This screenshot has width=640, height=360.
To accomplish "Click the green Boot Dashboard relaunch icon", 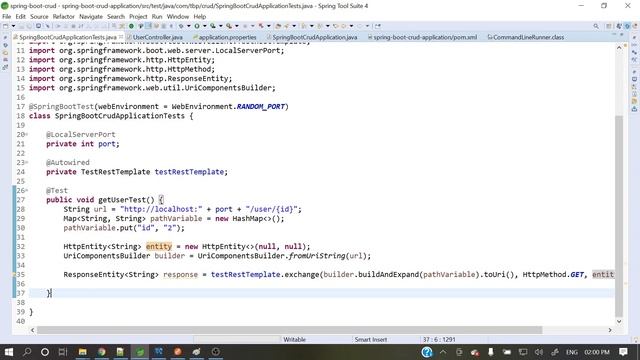I will pyautogui.click(x=131, y=26).
